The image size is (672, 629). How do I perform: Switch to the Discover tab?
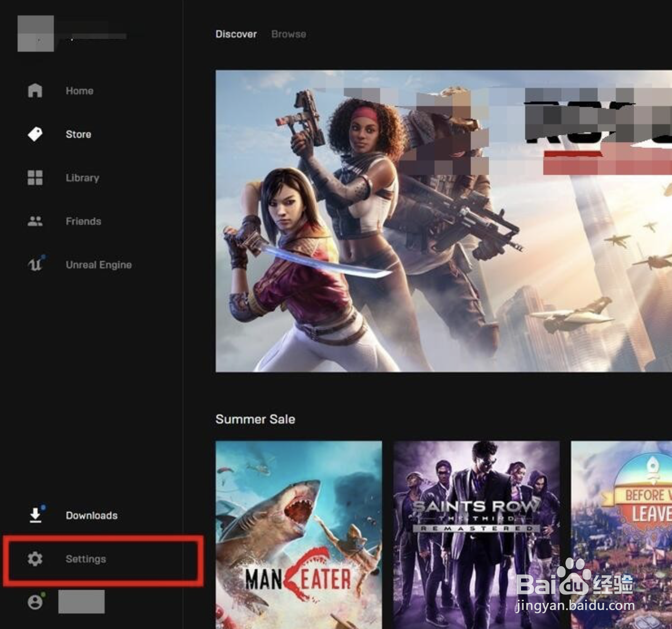236,34
